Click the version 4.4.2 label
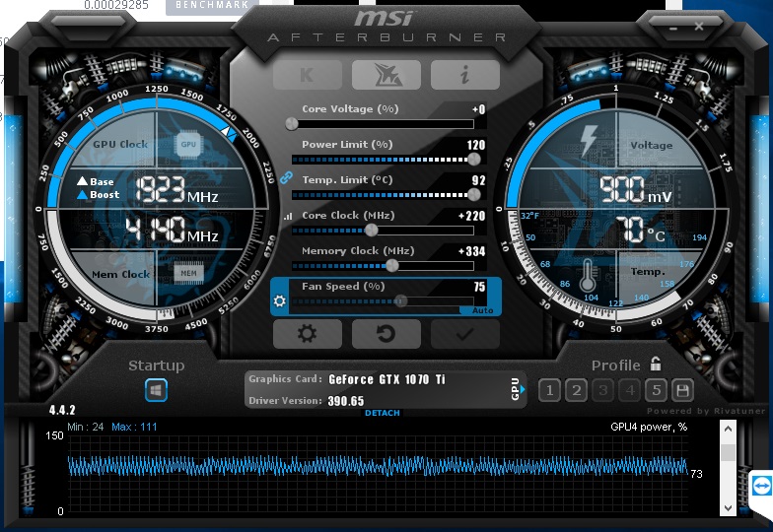 (62, 410)
